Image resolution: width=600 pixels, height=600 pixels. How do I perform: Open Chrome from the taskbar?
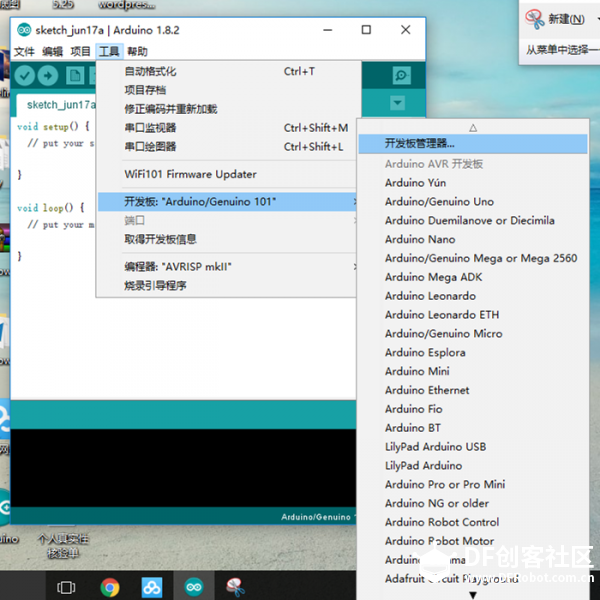click(x=109, y=587)
